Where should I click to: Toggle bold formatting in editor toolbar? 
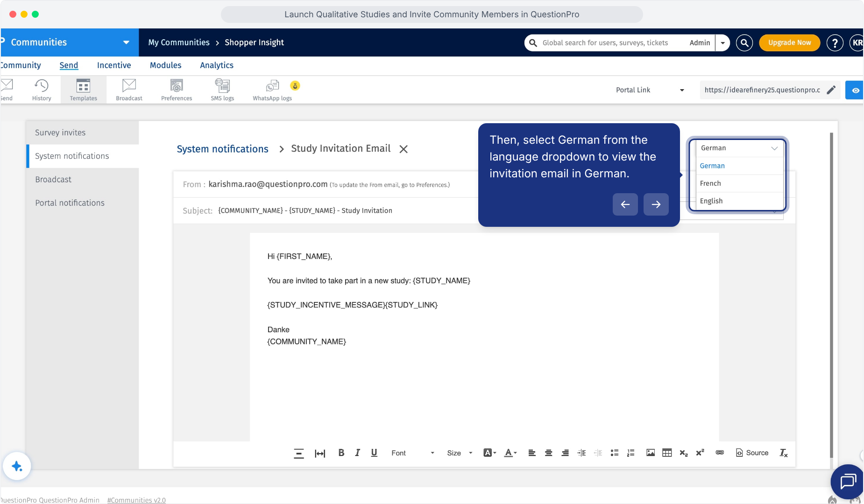[341, 453]
